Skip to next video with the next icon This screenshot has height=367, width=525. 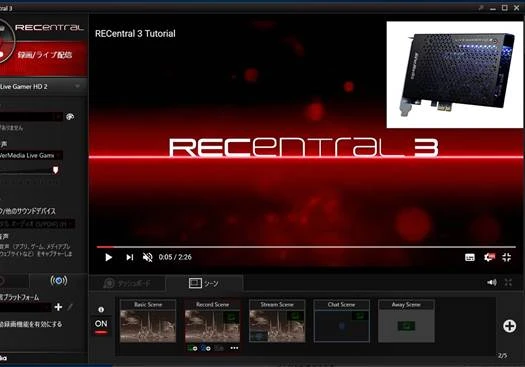tap(130, 257)
